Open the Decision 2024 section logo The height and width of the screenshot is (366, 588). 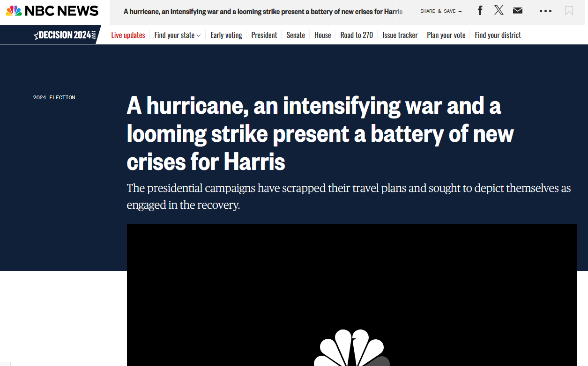click(65, 35)
